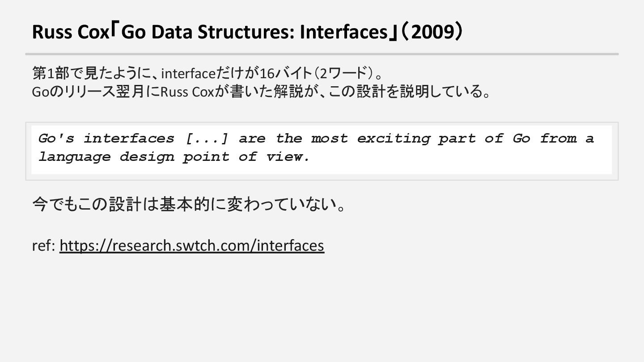Click 'Go's interfaces' in the quote box
Screen dimensions: 644x362
106,139
